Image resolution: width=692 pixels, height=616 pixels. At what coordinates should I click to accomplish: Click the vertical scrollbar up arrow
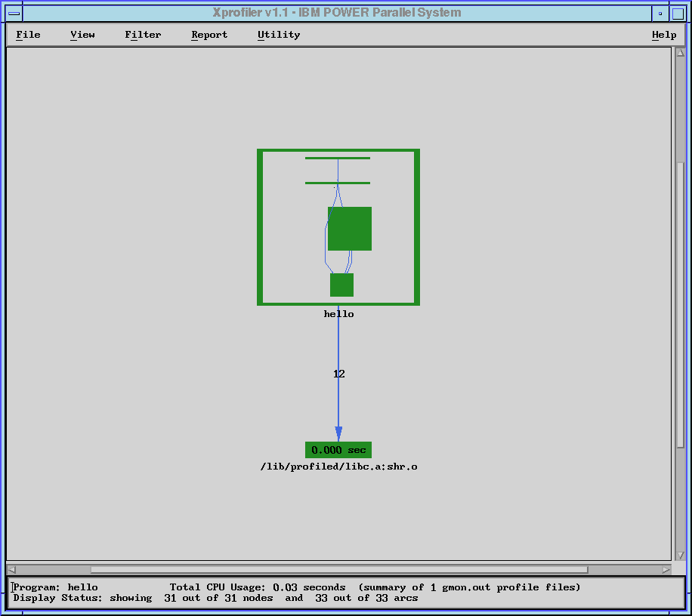(x=681, y=53)
